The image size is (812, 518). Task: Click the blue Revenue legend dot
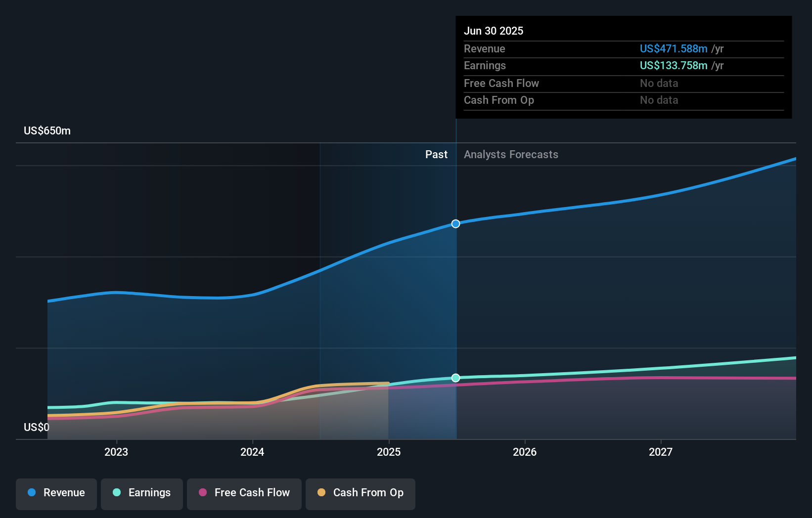[31, 493]
